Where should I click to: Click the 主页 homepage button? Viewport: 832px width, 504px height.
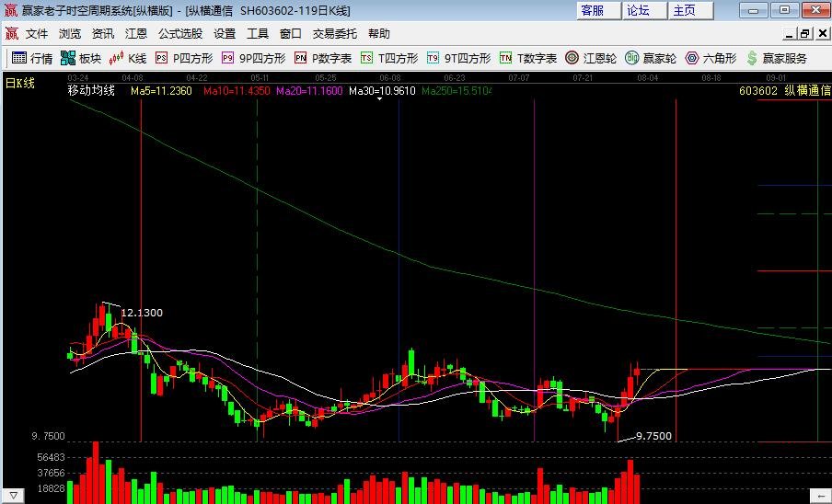690,11
